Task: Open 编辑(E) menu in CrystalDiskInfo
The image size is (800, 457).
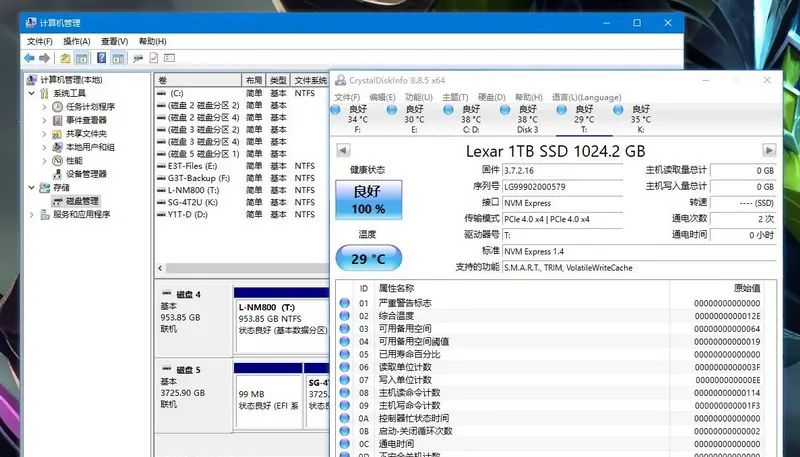Action: click(x=382, y=97)
